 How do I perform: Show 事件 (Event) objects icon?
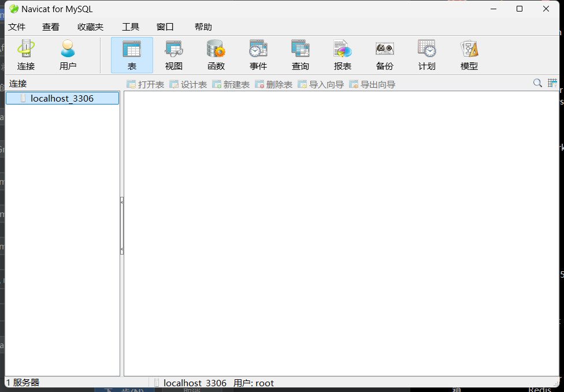[258, 55]
